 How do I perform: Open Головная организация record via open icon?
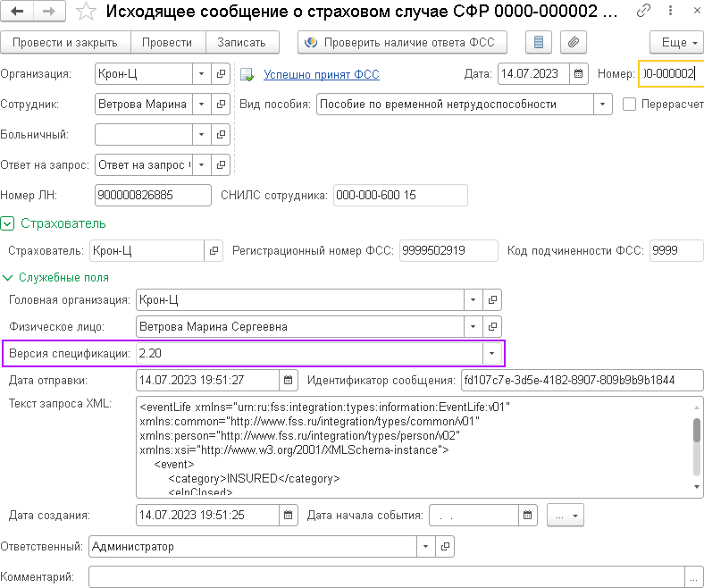(x=492, y=299)
